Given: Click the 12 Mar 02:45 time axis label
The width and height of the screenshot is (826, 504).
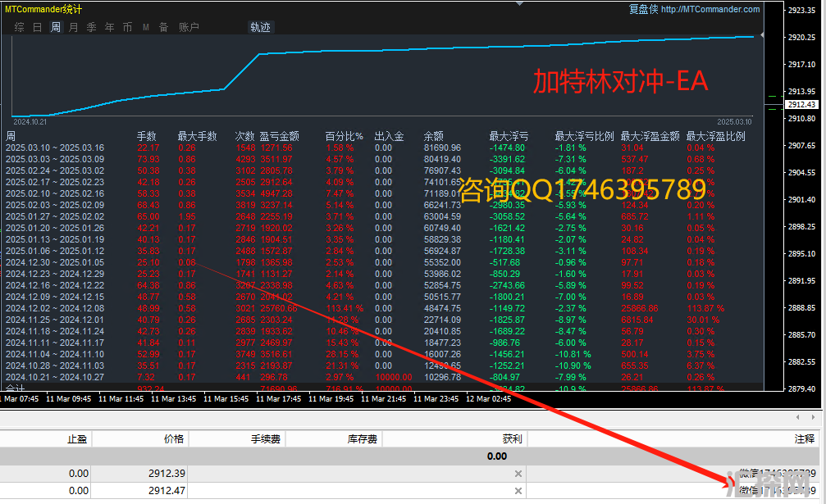Looking at the screenshot, I should click(488, 399).
